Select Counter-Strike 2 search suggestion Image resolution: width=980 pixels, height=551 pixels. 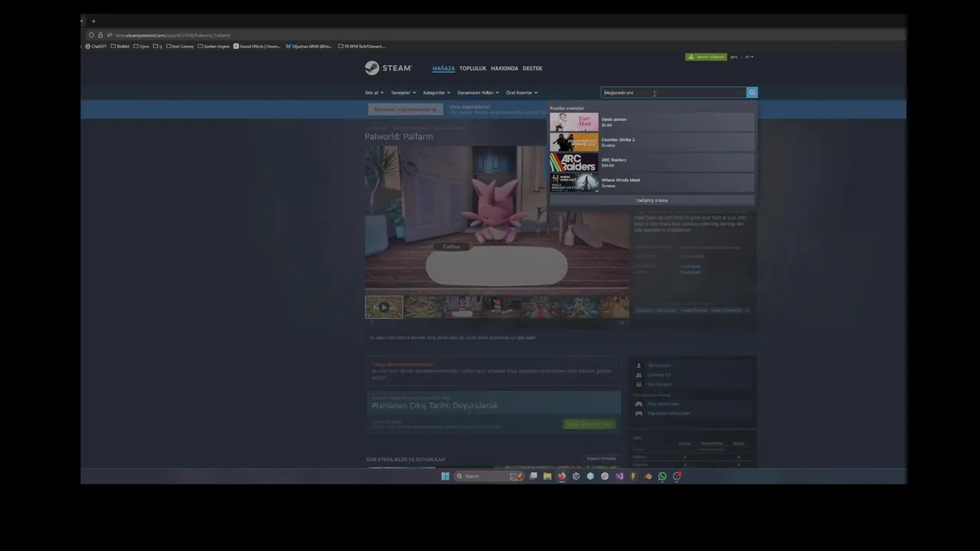(652, 142)
